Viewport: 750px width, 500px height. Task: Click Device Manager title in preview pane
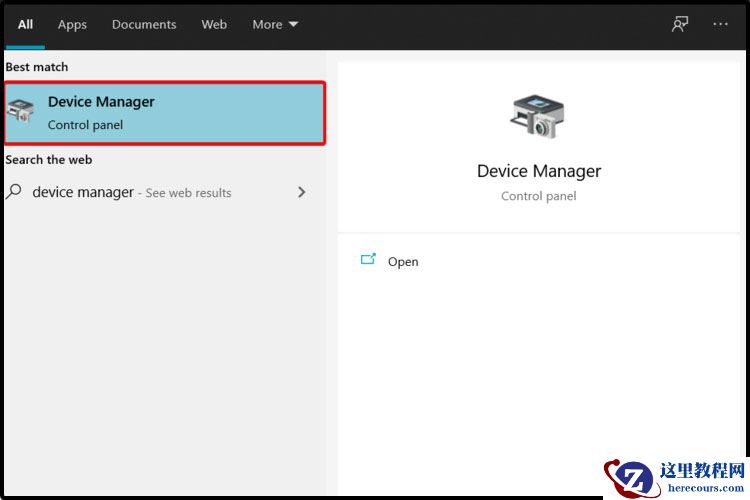click(539, 171)
